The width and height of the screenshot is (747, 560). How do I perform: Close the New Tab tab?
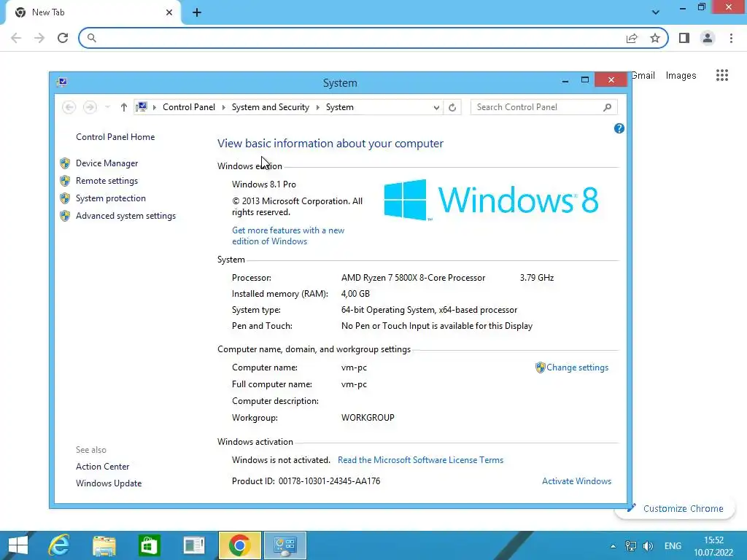coord(169,12)
